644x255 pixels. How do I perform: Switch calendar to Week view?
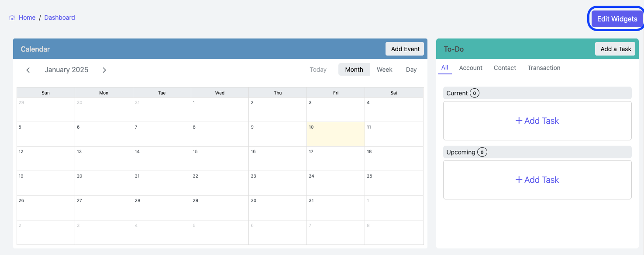tap(385, 70)
